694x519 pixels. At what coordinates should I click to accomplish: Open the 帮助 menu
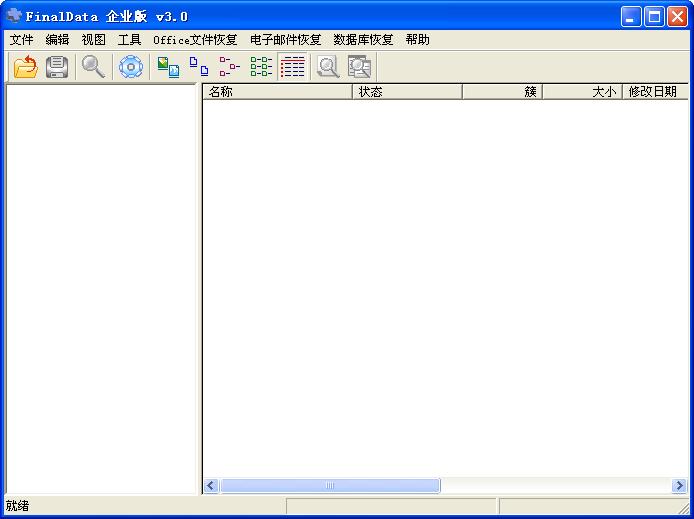pos(417,40)
